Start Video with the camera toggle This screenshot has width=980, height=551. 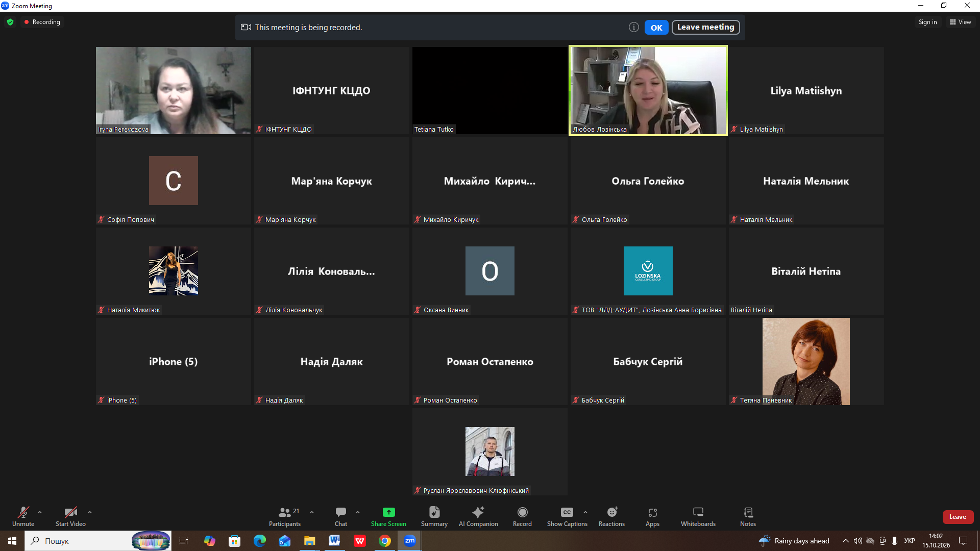(70, 516)
